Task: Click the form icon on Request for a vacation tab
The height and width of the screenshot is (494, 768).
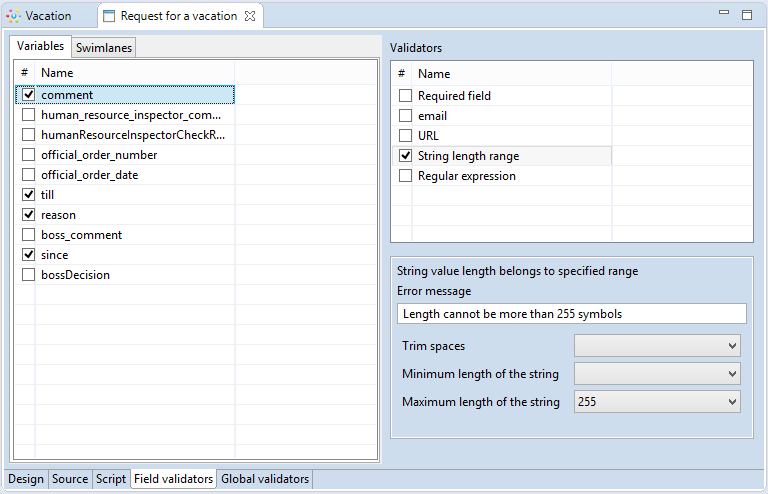Action: click(x=110, y=16)
